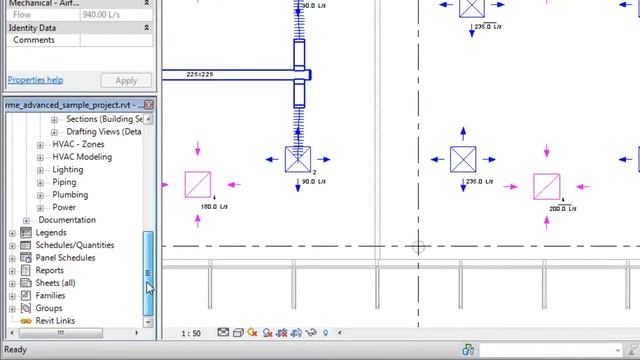The image size is (640, 360).
Task: Click the worksets icon in status bar
Action: (x=468, y=350)
